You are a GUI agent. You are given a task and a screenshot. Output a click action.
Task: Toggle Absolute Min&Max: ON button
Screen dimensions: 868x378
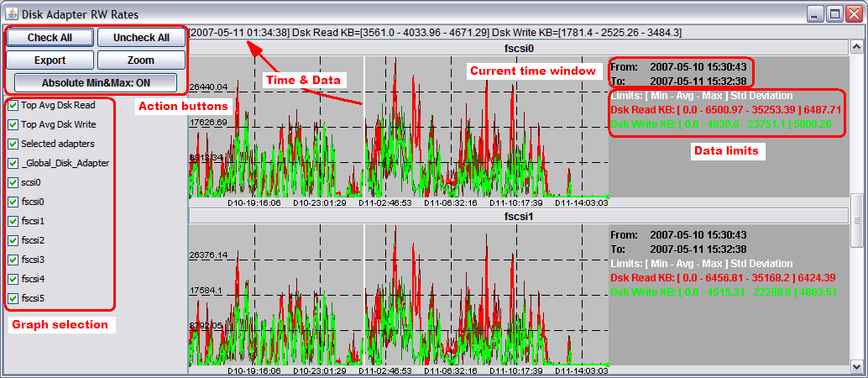point(96,82)
